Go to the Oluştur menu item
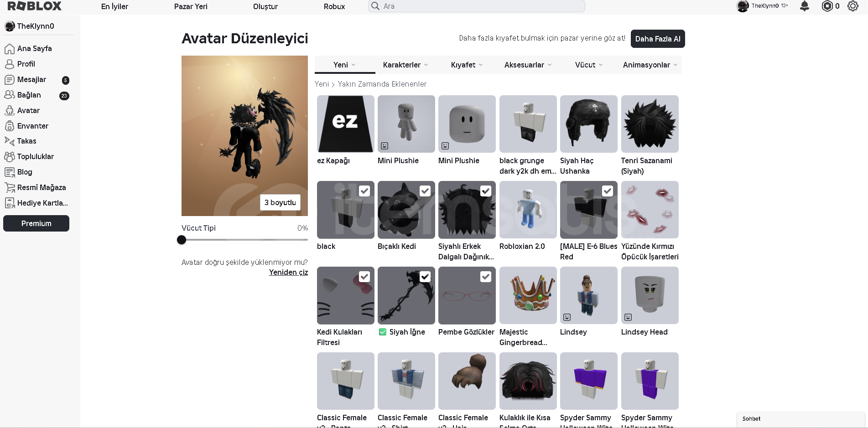 265,6
